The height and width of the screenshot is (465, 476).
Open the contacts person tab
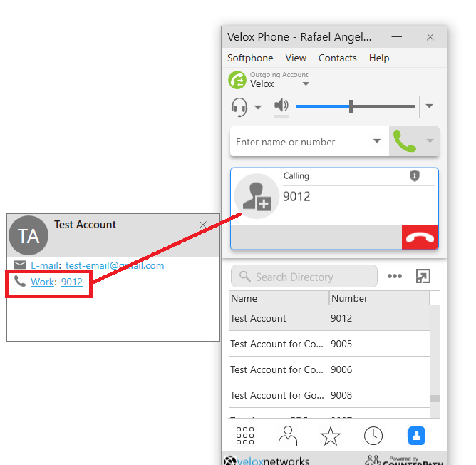click(x=287, y=436)
